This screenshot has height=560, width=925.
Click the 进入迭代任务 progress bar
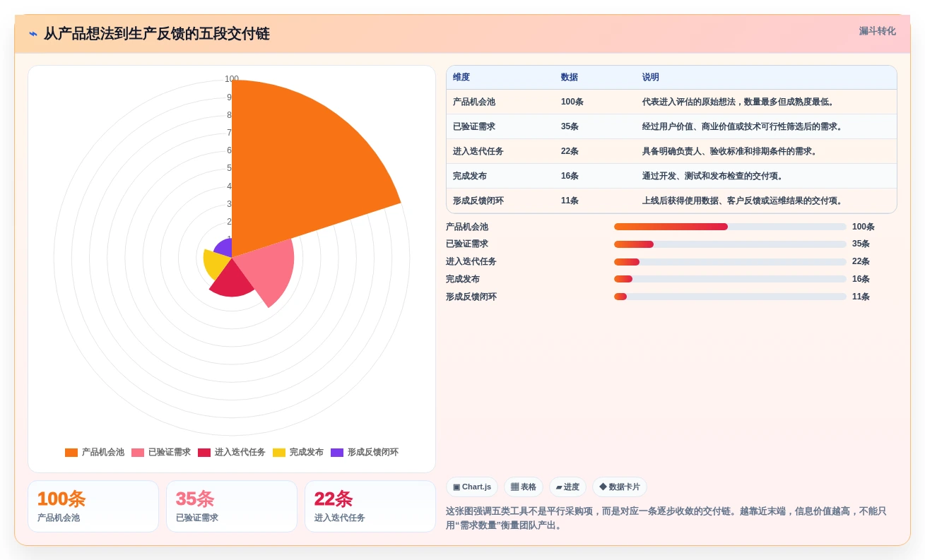pos(730,262)
